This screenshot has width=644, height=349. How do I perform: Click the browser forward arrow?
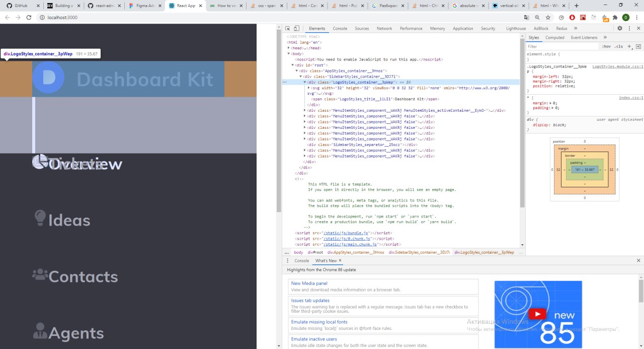point(18,17)
